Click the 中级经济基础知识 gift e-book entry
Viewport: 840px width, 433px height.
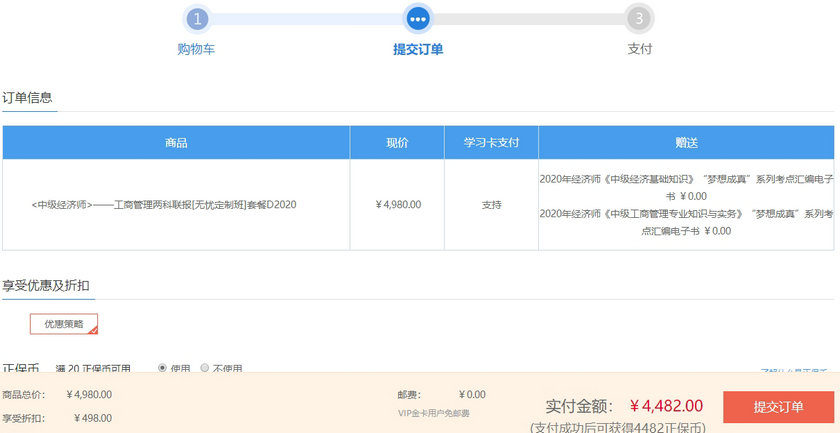pyautogui.click(x=686, y=188)
